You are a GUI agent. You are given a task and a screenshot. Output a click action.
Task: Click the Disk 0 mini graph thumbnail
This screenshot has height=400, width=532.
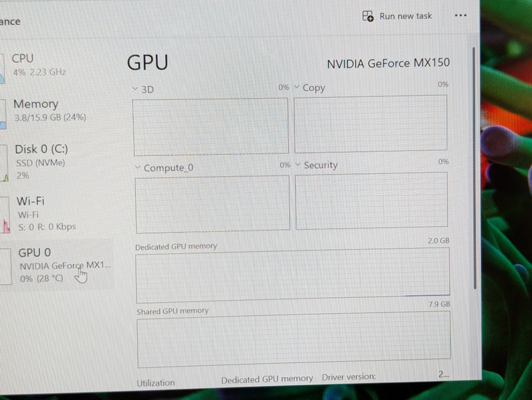click(x=4, y=163)
